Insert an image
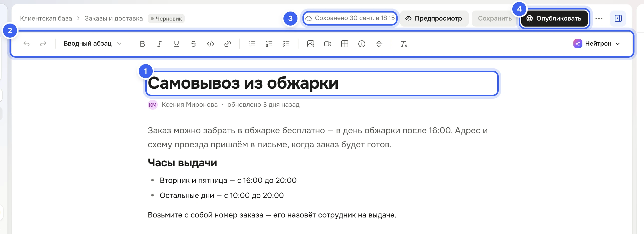 tap(310, 44)
